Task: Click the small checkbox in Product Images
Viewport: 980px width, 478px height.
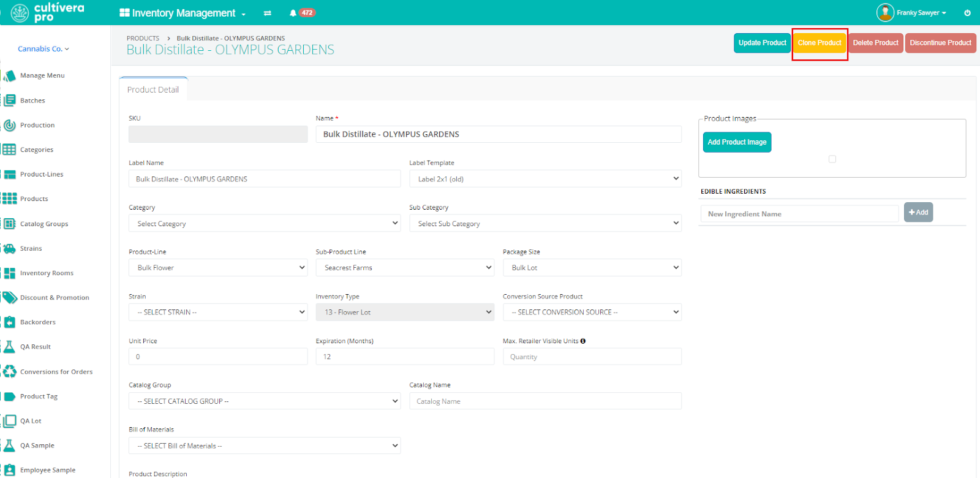Action: click(832, 159)
